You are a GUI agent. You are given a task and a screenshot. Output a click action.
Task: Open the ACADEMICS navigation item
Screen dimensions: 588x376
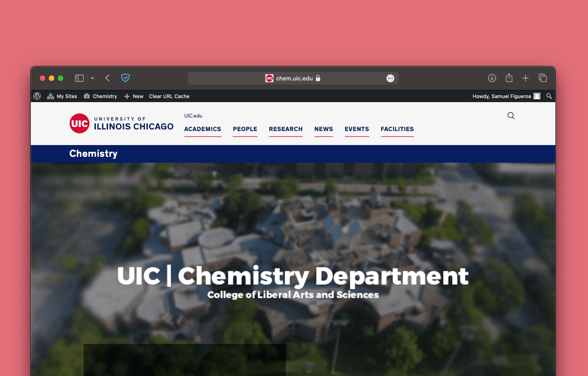[202, 129]
